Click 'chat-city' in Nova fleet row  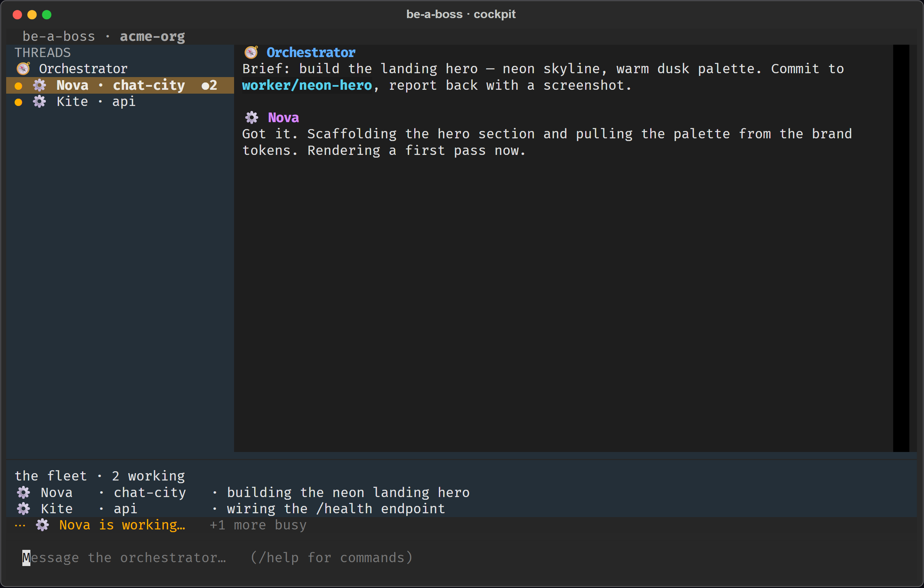pos(150,492)
